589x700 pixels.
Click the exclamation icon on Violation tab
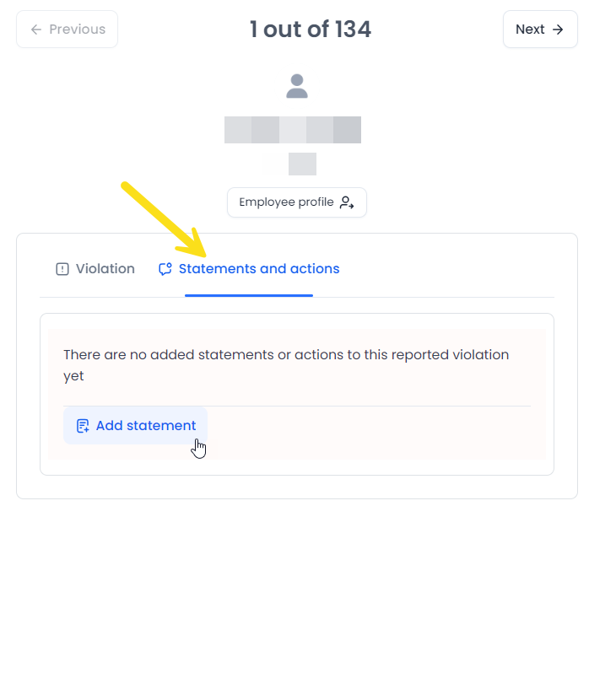[62, 269]
